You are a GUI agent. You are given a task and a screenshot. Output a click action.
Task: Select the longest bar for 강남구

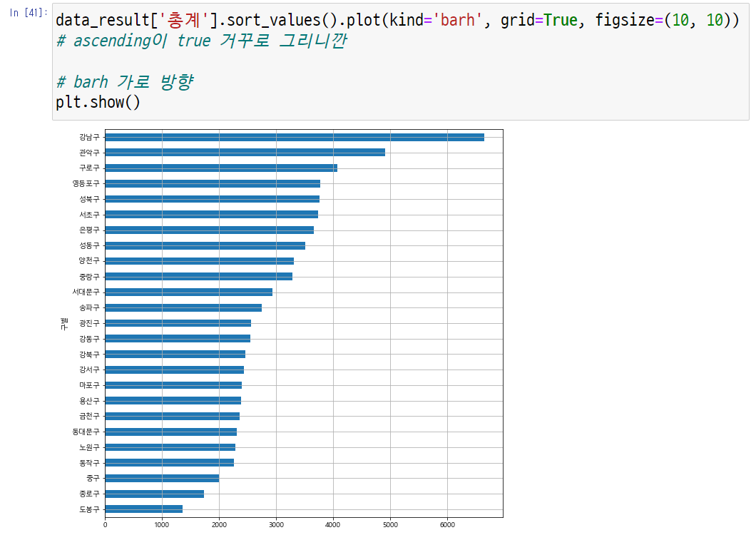coord(295,138)
